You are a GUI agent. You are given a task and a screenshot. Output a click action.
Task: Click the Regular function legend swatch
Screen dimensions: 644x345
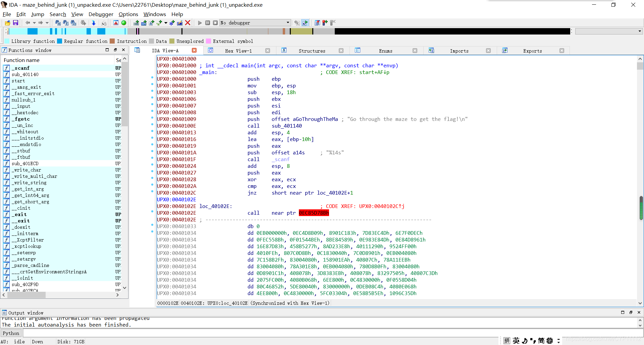59,41
